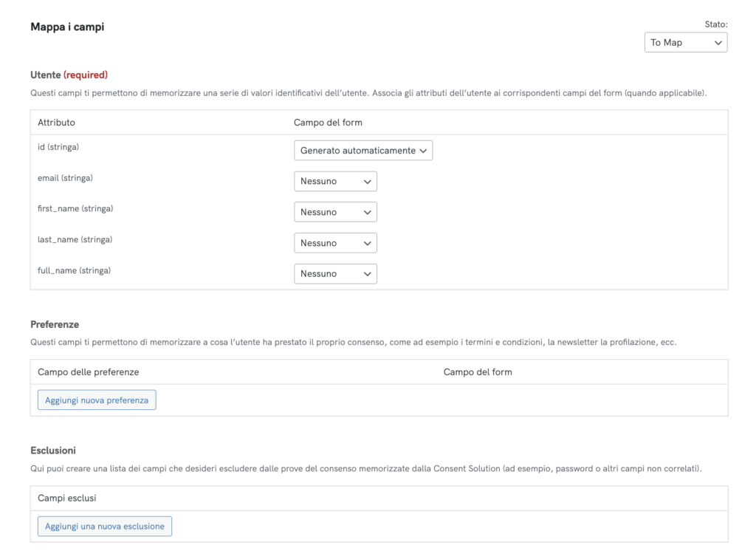This screenshot has height=551, width=756.
Task: Click the Stato: label text
Action: [715, 24]
